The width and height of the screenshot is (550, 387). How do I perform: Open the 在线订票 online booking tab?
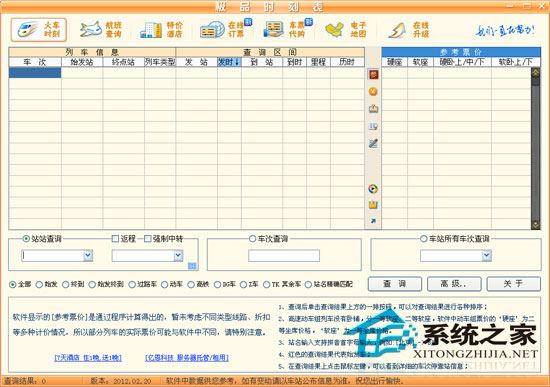point(225,29)
